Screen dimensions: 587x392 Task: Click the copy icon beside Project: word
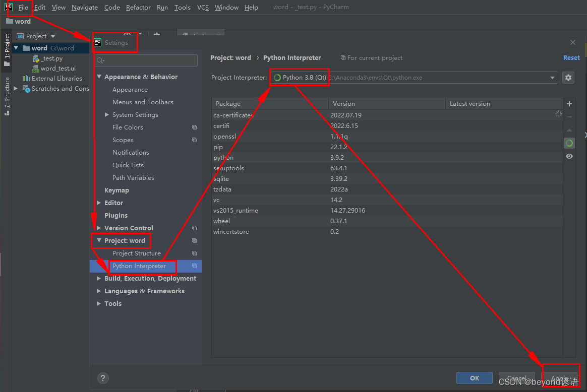[x=194, y=240]
